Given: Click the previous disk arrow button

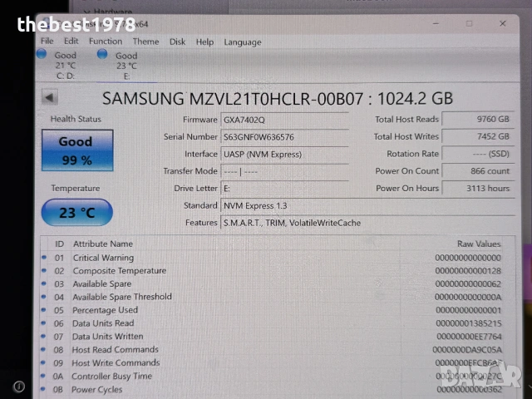Looking at the screenshot, I should (x=50, y=98).
